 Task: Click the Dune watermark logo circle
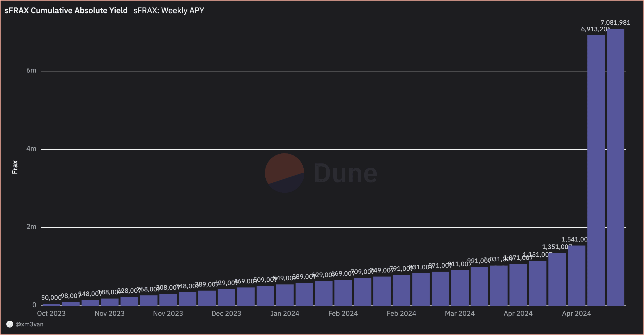284,173
